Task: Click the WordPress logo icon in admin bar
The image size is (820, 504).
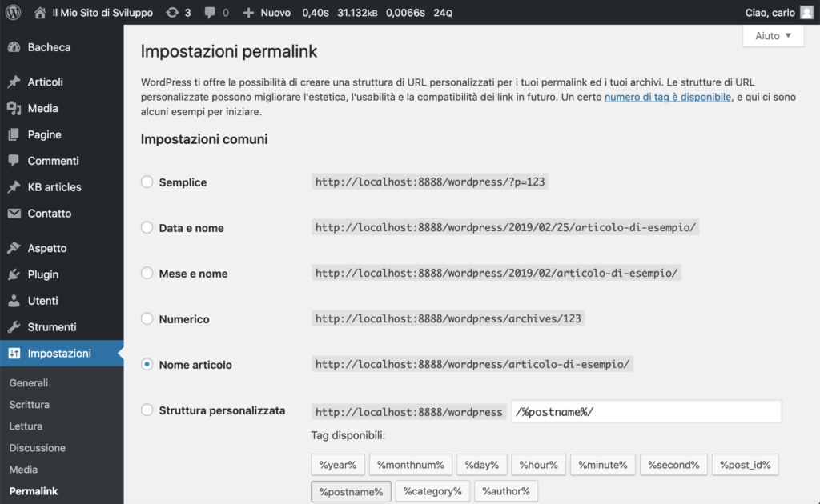Action: click(13, 12)
